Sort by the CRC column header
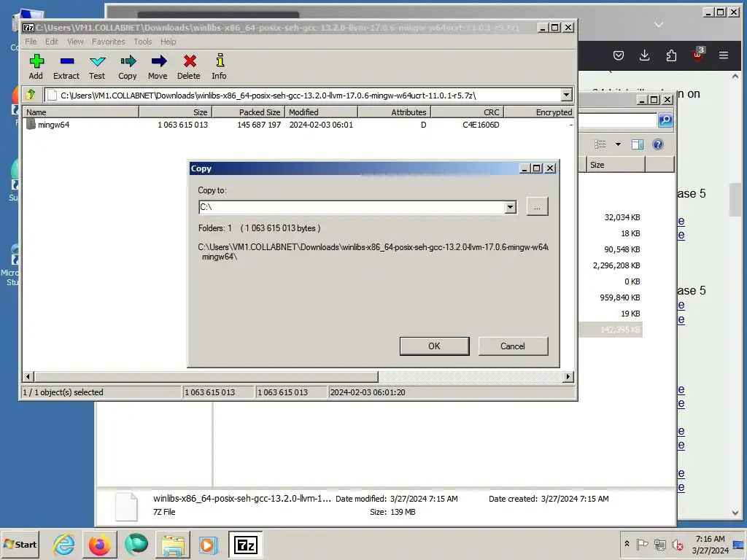This screenshot has width=747, height=560. click(468, 112)
